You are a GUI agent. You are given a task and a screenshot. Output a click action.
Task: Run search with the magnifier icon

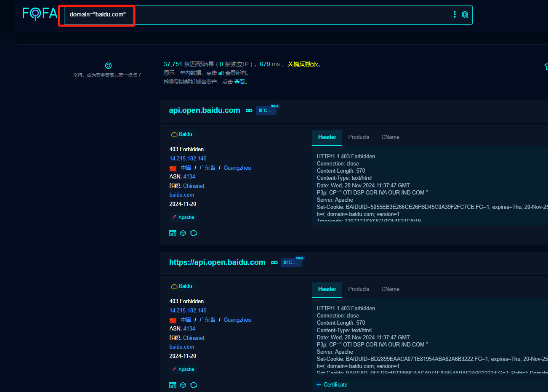point(465,14)
